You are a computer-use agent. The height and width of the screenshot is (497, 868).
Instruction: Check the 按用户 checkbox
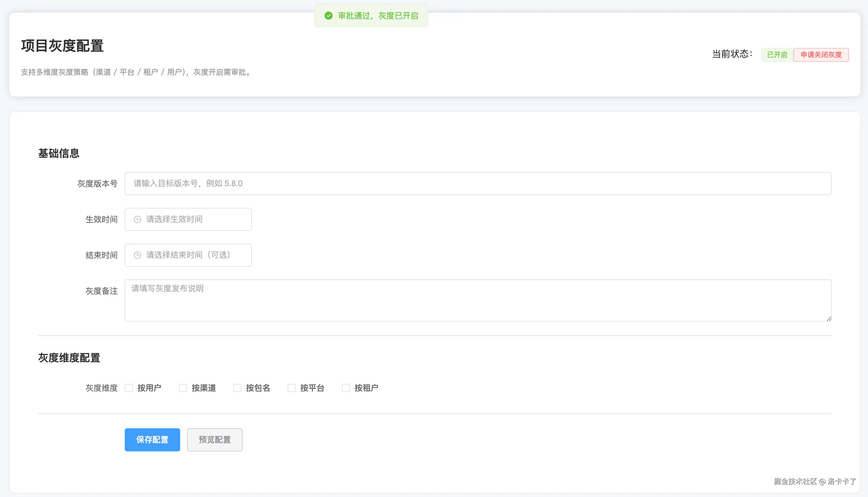[x=129, y=388]
